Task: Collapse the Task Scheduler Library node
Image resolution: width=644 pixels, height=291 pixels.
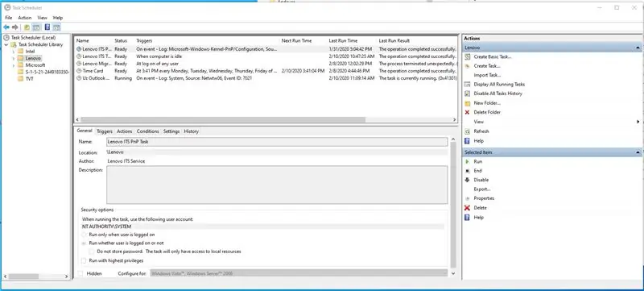Action: tap(6, 44)
